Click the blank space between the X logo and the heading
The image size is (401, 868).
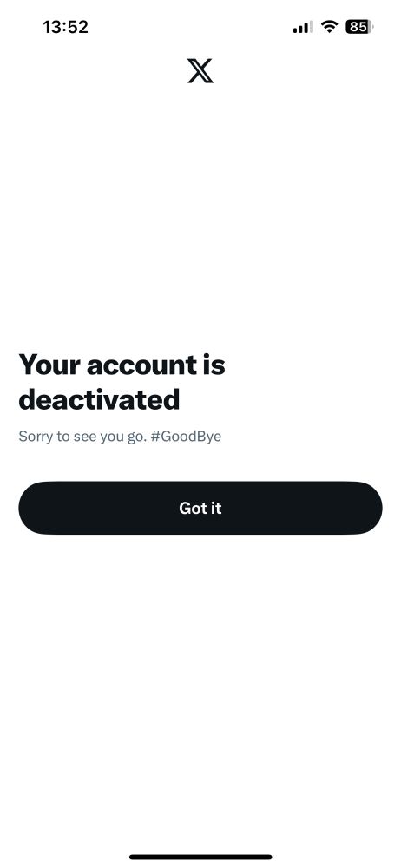(x=200, y=216)
